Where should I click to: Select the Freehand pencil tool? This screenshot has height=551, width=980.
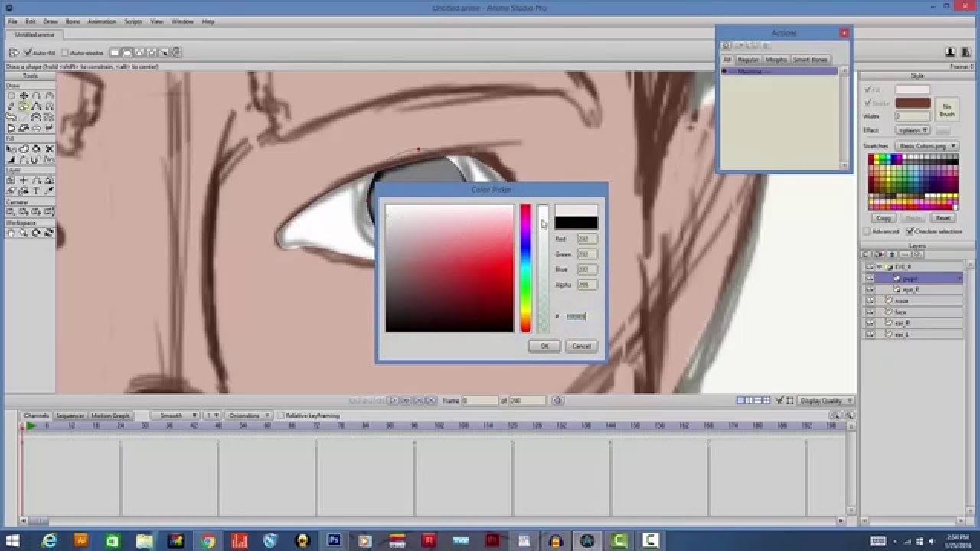(11, 106)
